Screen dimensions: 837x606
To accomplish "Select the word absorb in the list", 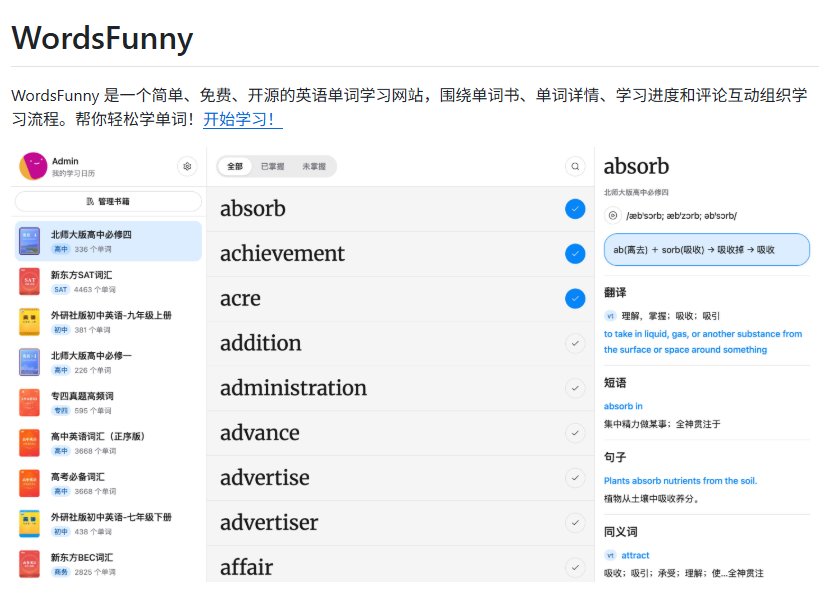I will point(253,209).
